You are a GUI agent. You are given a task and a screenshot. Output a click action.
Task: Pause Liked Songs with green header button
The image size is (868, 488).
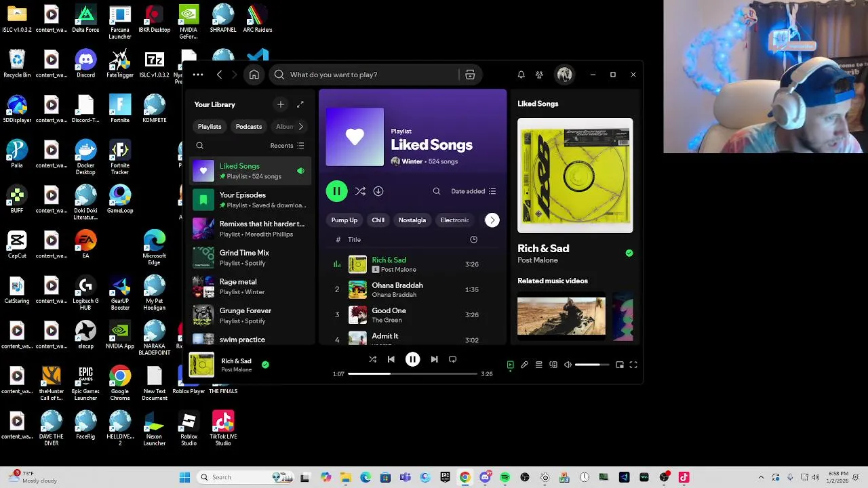tap(336, 191)
